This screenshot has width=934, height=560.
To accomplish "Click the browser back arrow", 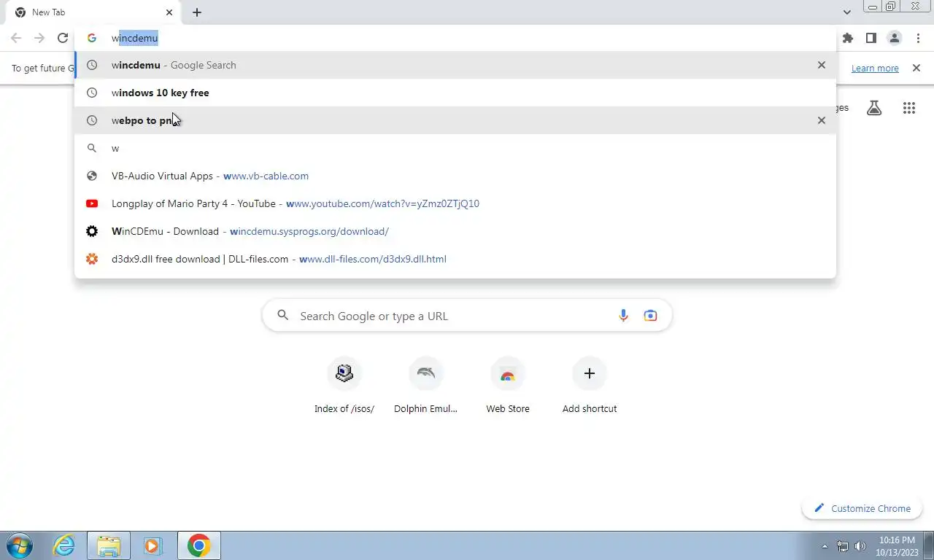I will pos(16,38).
